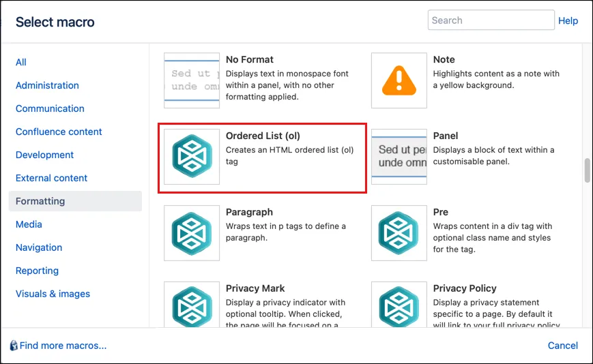
Task: Focus the macro Search field
Action: pyautogui.click(x=491, y=20)
